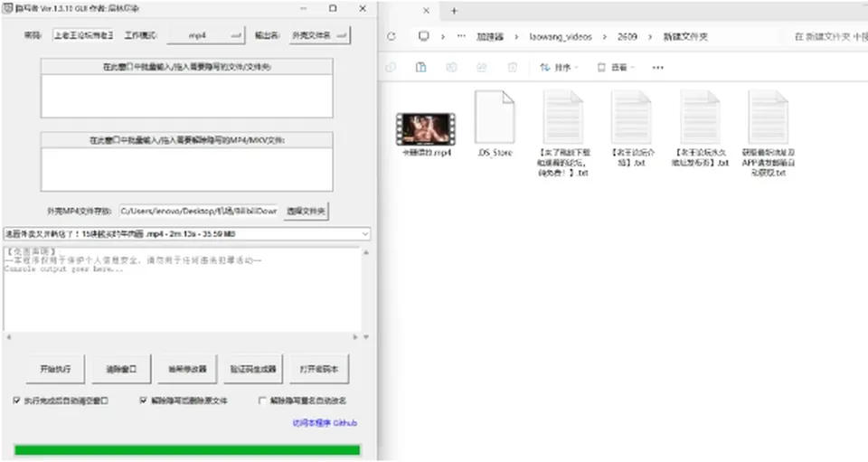Toggle the middle checkbox about deleting source file

point(144,400)
